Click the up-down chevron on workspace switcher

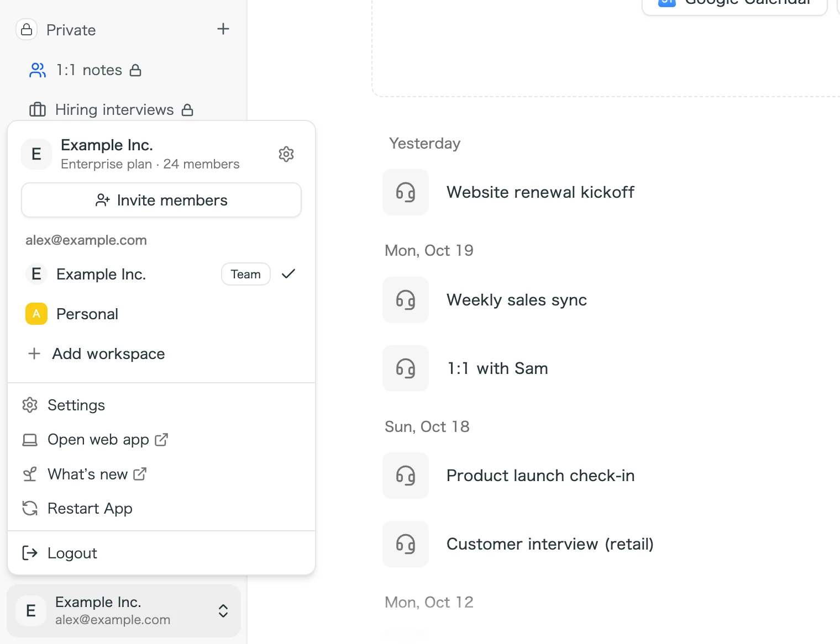click(x=223, y=611)
